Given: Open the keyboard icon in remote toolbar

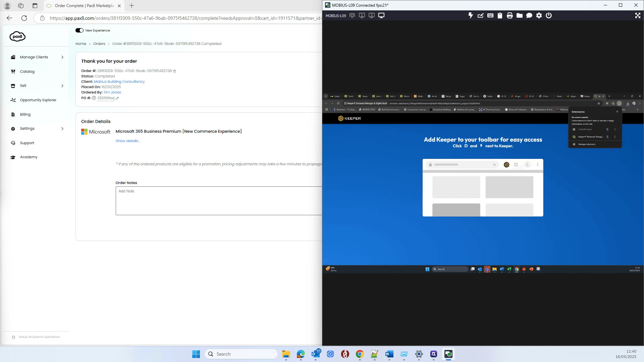Looking at the screenshot, I should (490, 15).
